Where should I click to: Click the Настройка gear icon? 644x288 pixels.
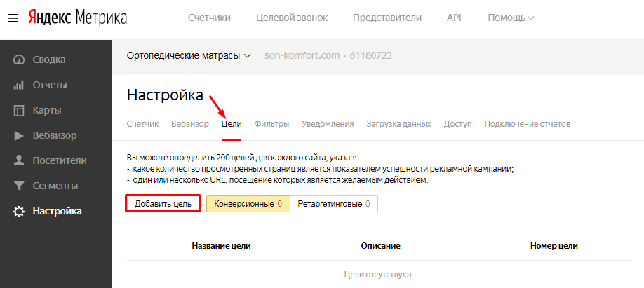click(19, 211)
